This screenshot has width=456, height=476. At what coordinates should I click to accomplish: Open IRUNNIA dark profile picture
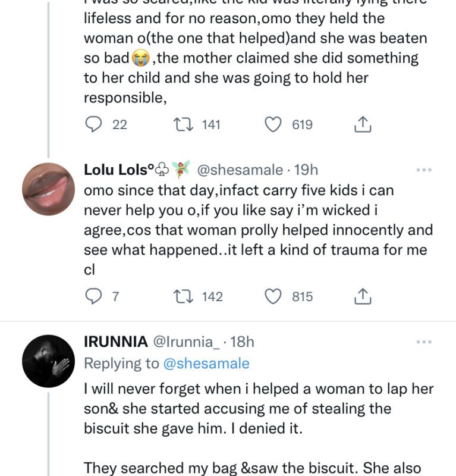(x=49, y=361)
